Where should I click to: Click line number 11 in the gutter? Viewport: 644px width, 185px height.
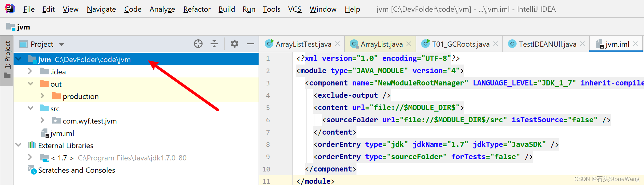(266, 181)
